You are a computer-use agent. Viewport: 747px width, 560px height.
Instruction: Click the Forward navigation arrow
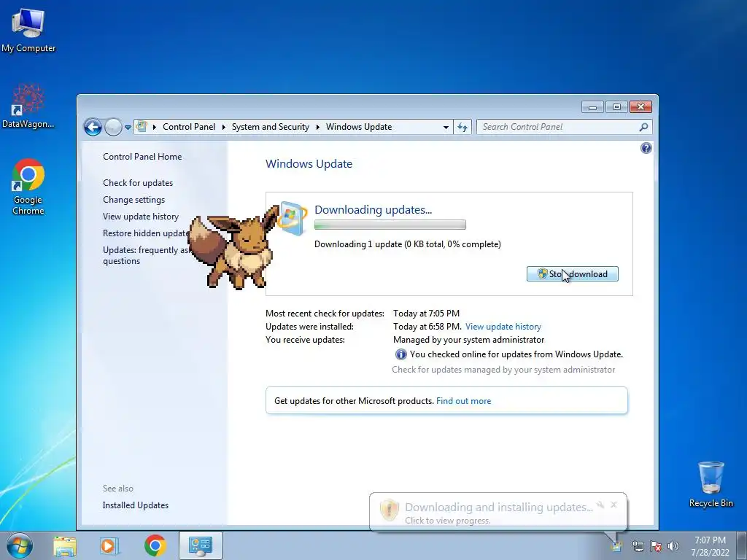click(113, 127)
